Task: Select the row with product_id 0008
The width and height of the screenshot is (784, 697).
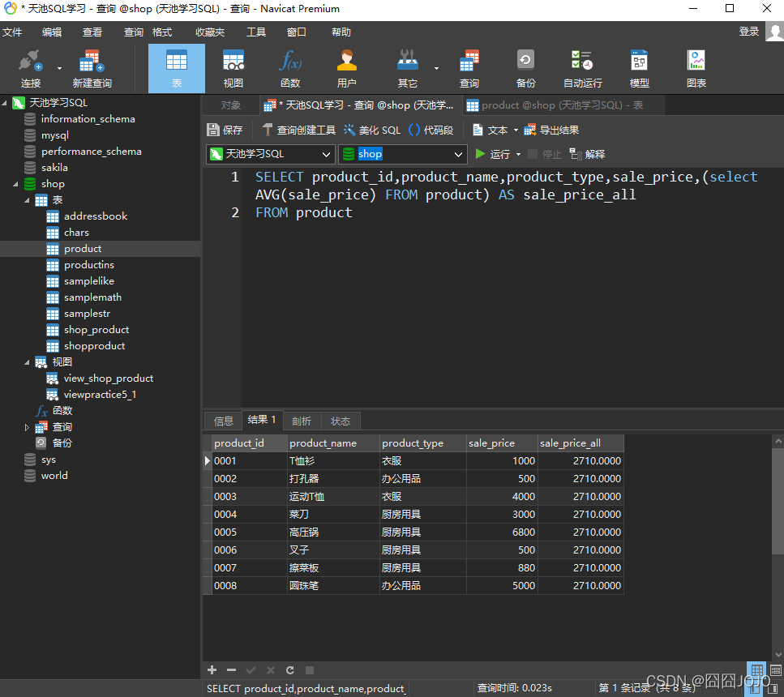Action: pyautogui.click(x=413, y=585)
